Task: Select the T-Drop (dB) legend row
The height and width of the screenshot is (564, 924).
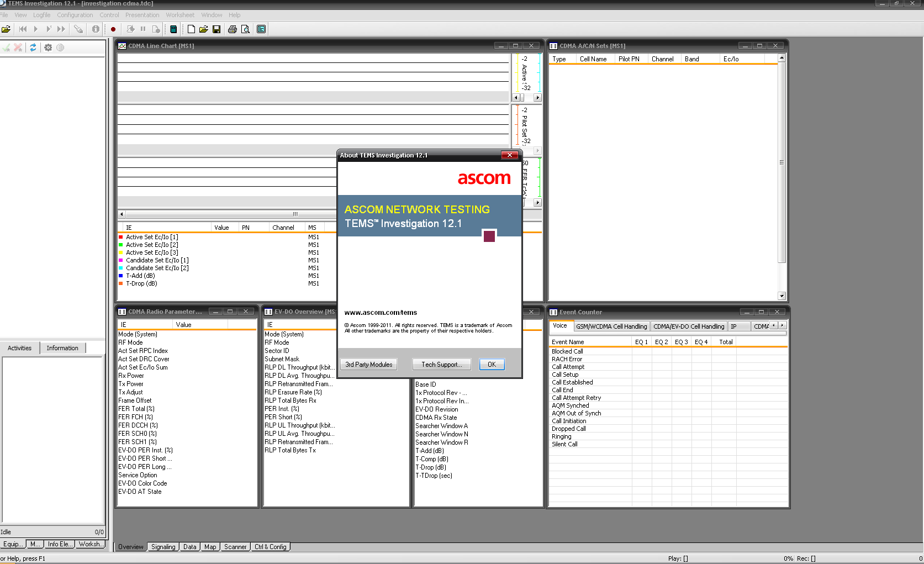Action: pyautogui.click(x=226, y=283)
